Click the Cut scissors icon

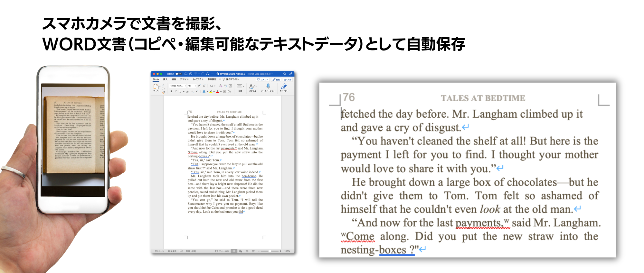[x=163, y=85]
